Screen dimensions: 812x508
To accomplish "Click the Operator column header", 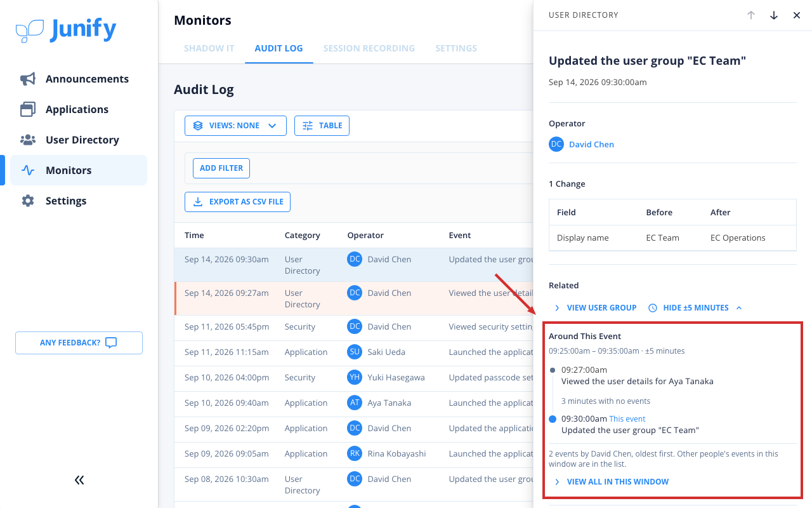I will click(365, 235).
